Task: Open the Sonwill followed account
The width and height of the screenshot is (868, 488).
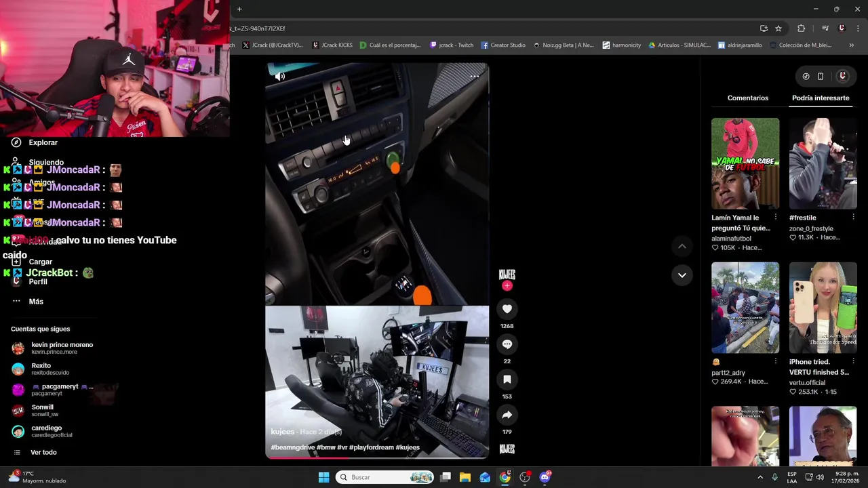Action: coord(35,411)
